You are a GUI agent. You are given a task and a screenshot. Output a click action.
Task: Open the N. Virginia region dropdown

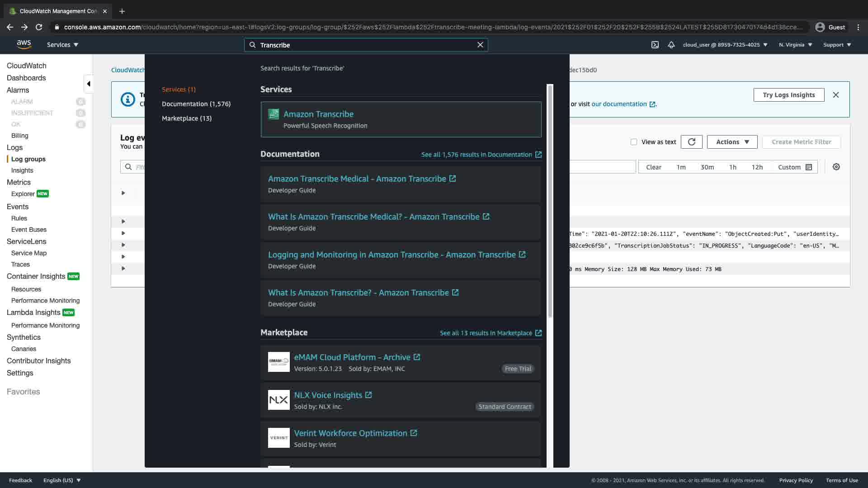(x=795, y=45)
